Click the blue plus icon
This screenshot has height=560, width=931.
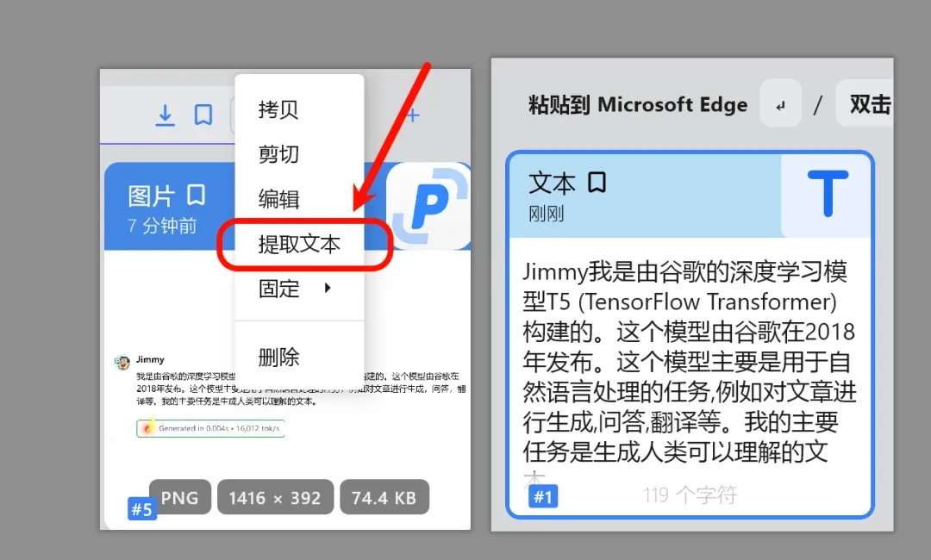(412, 115)
